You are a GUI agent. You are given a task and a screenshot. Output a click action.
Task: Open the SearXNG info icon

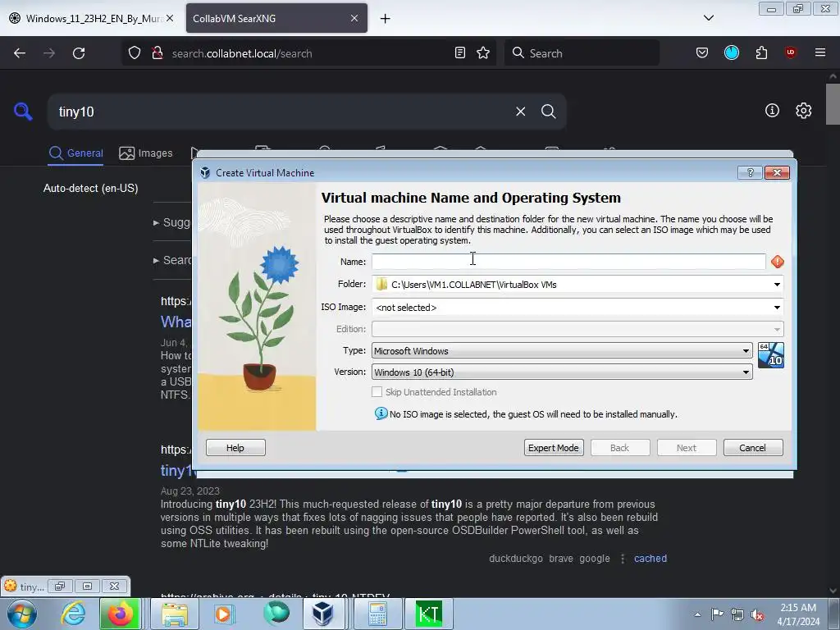click(x=772, y=111)
